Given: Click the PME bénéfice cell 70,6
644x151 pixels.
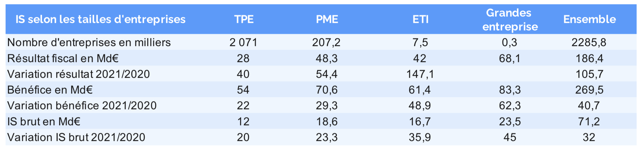Looking at the screenshot, I should pos(327,90).
